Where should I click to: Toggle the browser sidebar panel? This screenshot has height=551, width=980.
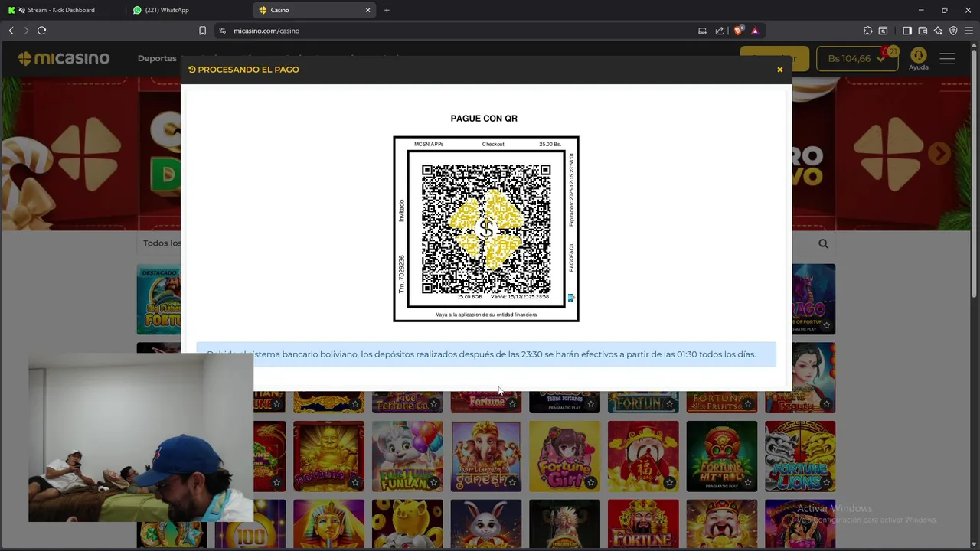coord(907,31)
